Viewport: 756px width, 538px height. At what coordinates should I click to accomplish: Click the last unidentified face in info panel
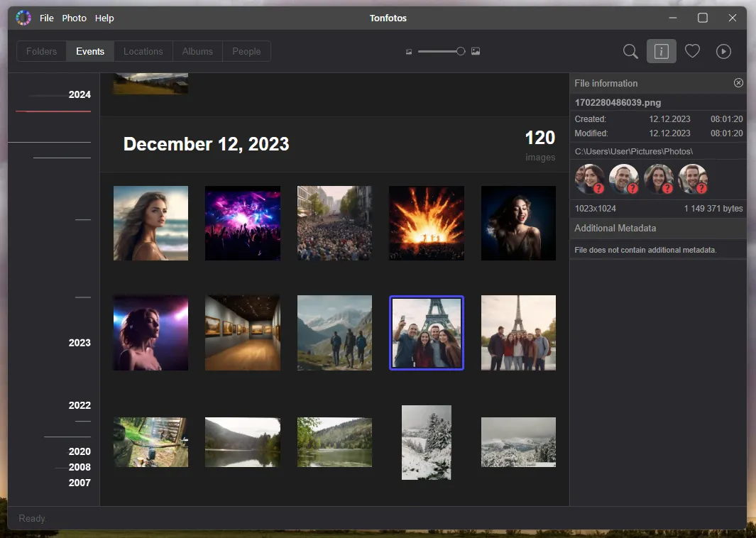(693, 179)
